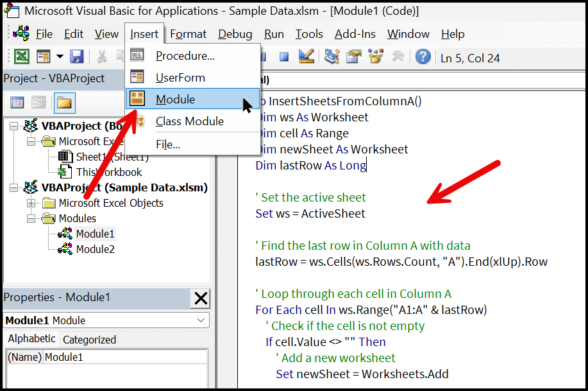
Task: Open Object Browser toolbar icon
Action: 375,56
